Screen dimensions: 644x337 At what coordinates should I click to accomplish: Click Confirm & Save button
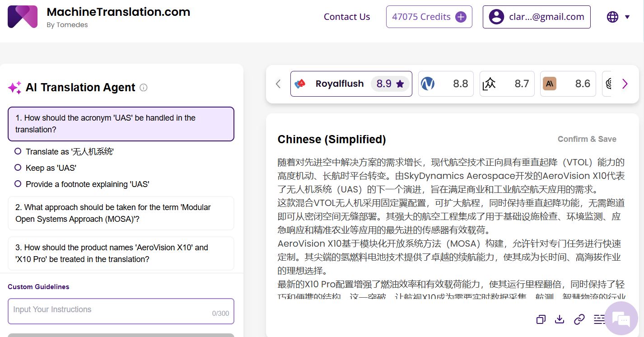(587, 139)
